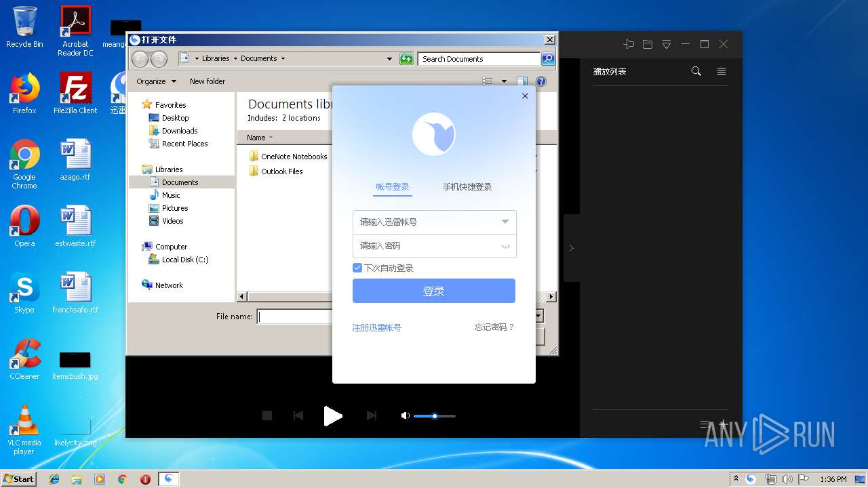Viewport: 868px width, 488px height.
Task: Toggle password visibility eye icon
Action: click(x=505, y=246)
